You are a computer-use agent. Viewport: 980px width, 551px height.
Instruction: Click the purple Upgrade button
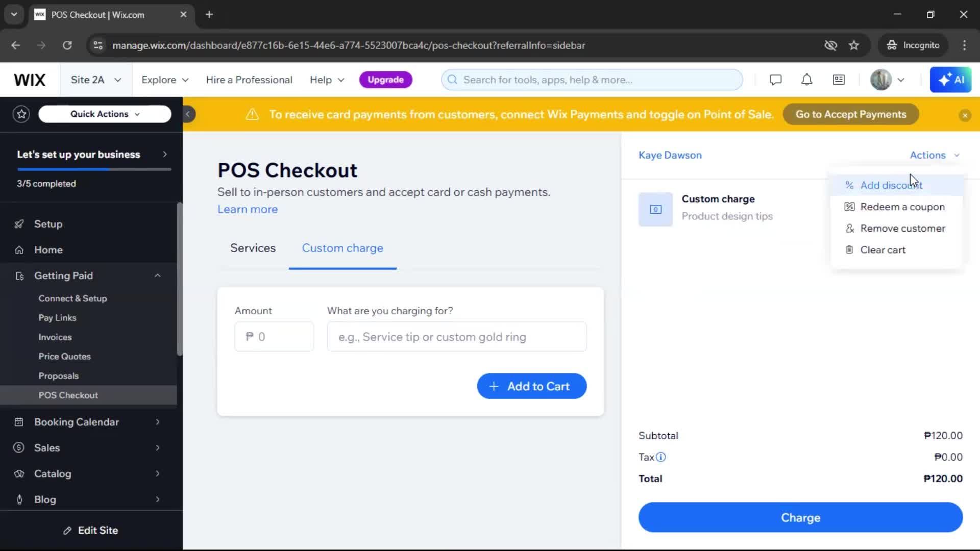385,80
